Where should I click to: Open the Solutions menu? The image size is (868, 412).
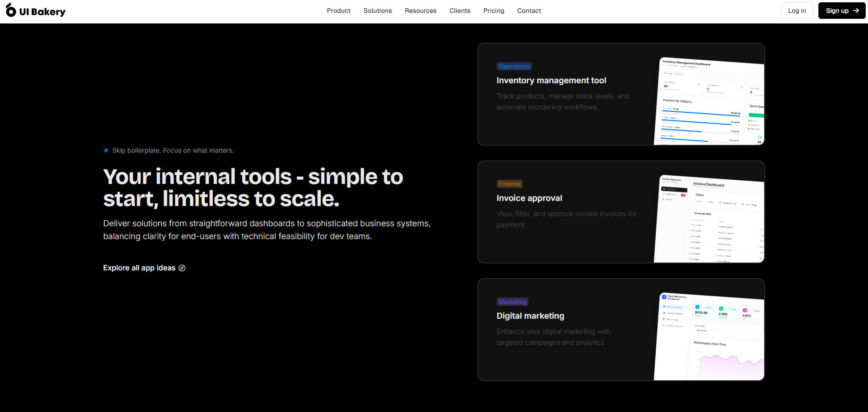377,11
